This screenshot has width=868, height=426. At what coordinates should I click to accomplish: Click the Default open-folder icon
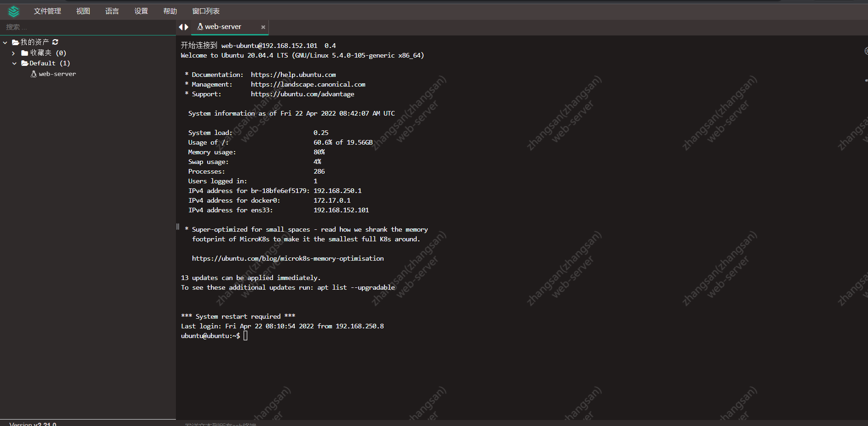(25, 63)
